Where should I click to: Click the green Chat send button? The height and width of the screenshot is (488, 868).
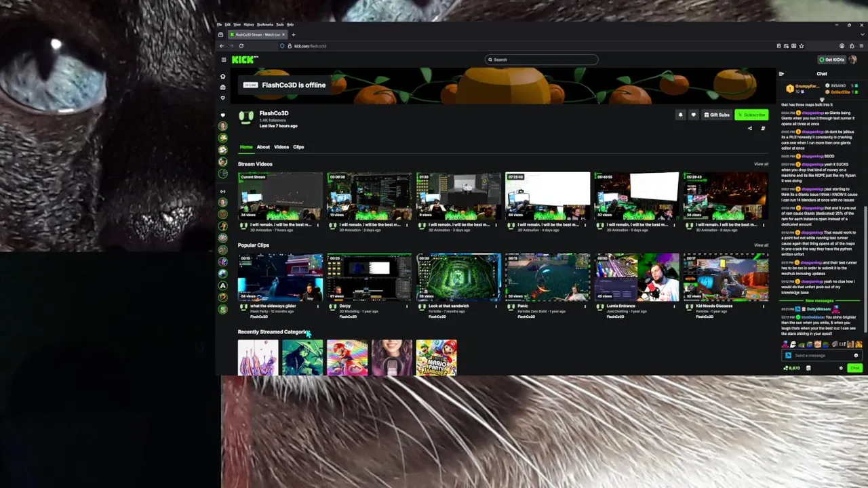(x=854, y=368)
